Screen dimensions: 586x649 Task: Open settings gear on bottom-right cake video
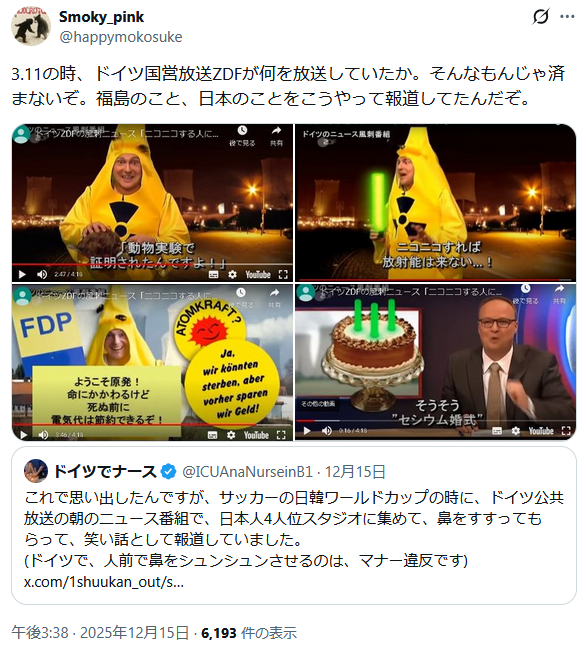click(515, 431)
